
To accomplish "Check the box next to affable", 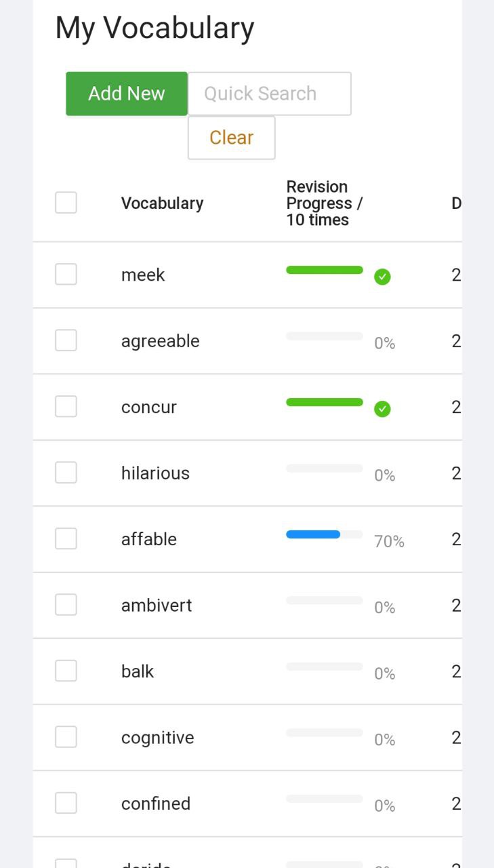I will click(66, 539).
